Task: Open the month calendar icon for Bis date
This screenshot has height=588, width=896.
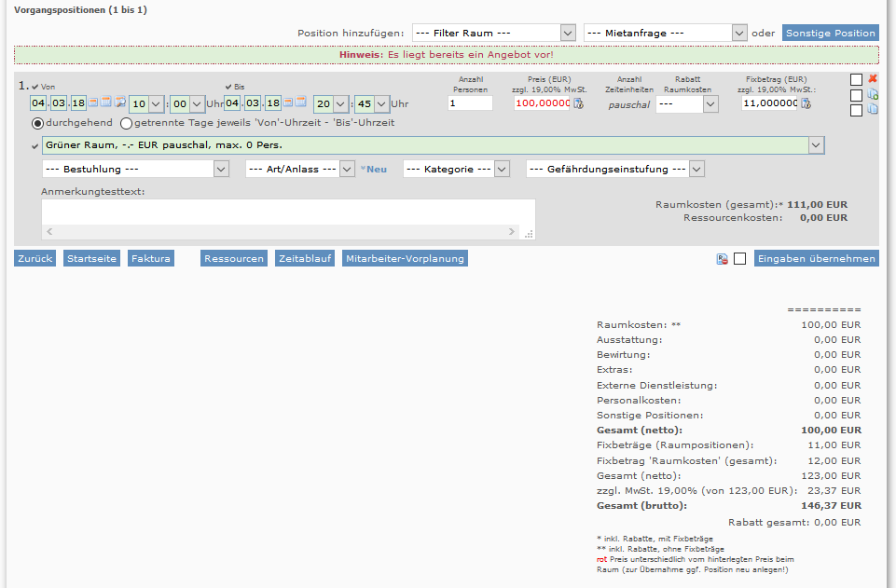Action: click(300, 103)
